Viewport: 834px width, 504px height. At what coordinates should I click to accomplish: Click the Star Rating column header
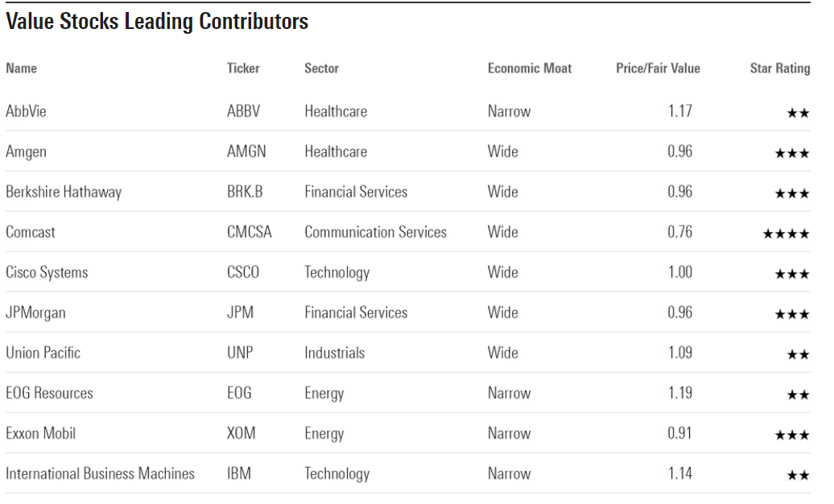point(779,68)
